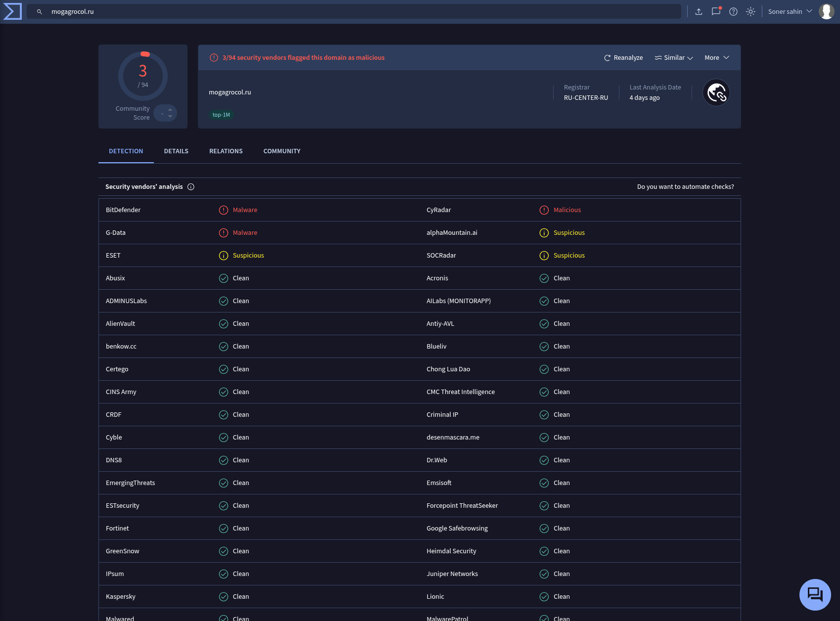This screenshot has width=840, height=621.
Task: Open the help question mark icon
Action: click(x=733, y=12)
